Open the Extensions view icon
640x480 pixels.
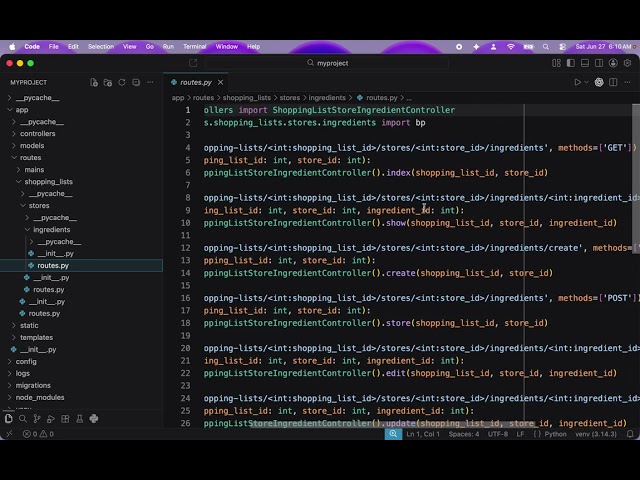[x=65, y=419]
